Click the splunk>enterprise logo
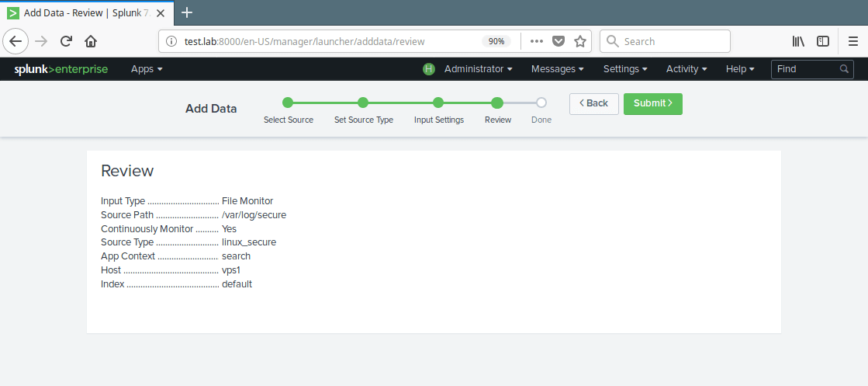This screenshot has width=868, height=386. pos(61,69)
